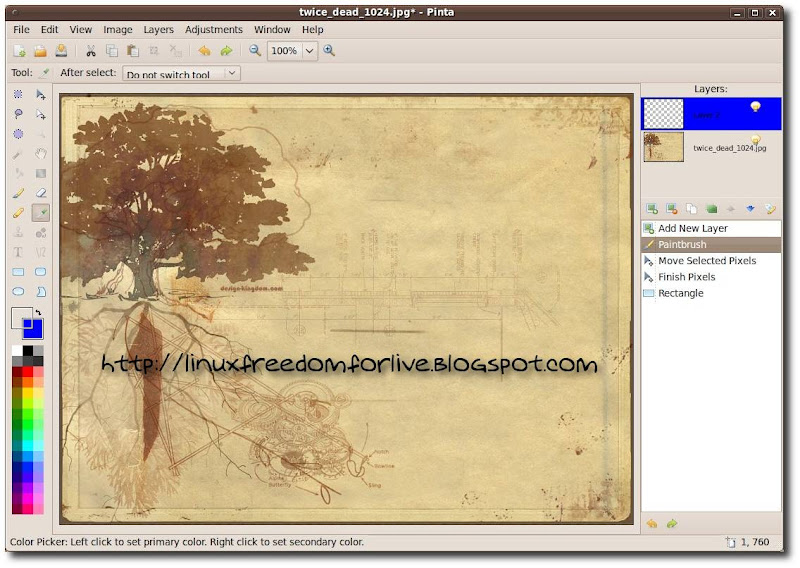Select the Gradient tool
The width and height of the screenshot is (800, 568).
41,174
